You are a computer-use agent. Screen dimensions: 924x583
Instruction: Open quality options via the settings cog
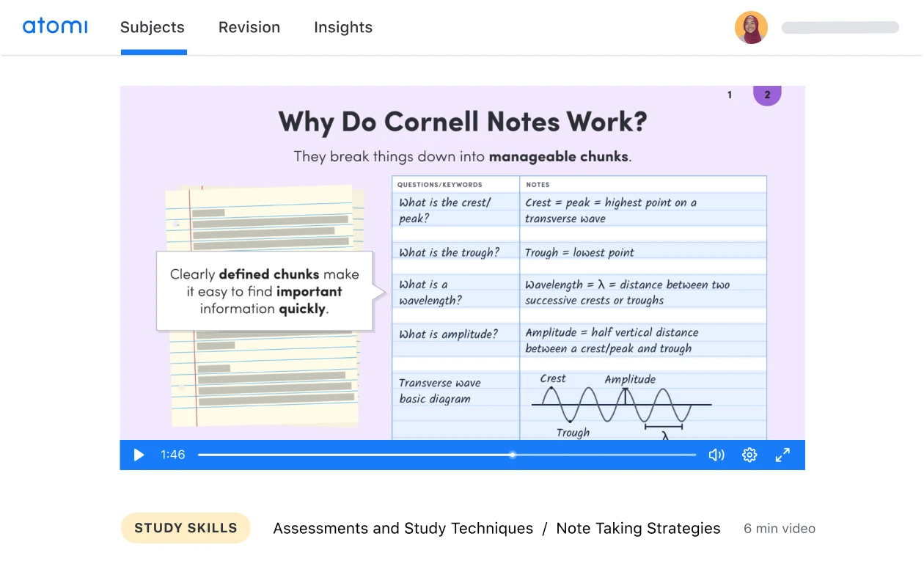pos(749,455)
